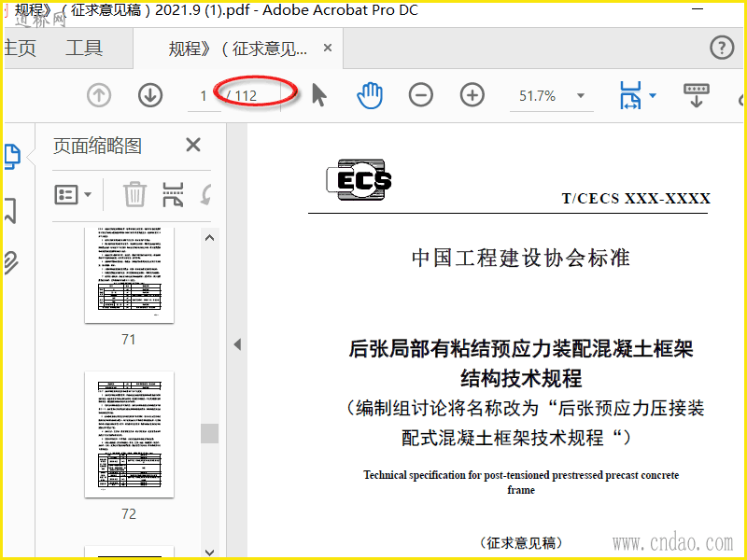Close the 页面缩略图 panel
The image size is (747, 560).
click(193, 145)
